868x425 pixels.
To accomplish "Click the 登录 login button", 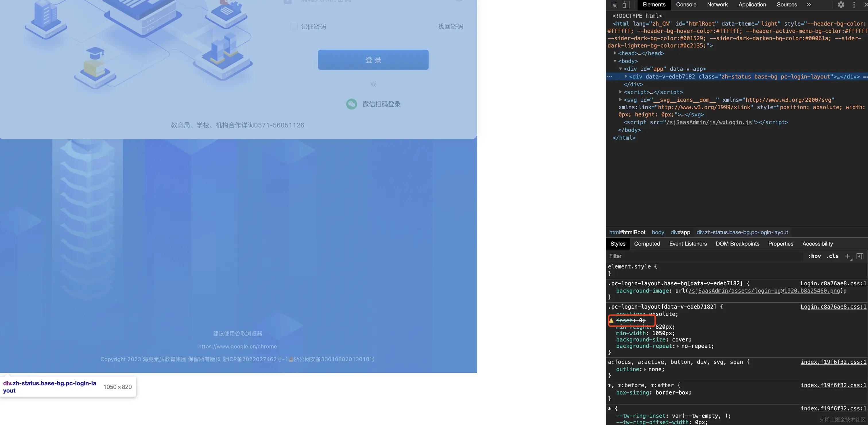I will (x=373, y=60).
